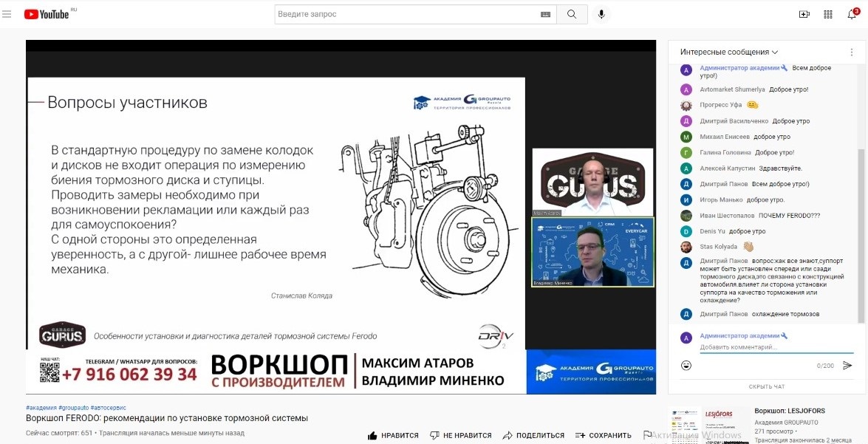
Task: Share the video using ПОДЕЛИТЬСЯ
Action: click(x=533, y=436)
